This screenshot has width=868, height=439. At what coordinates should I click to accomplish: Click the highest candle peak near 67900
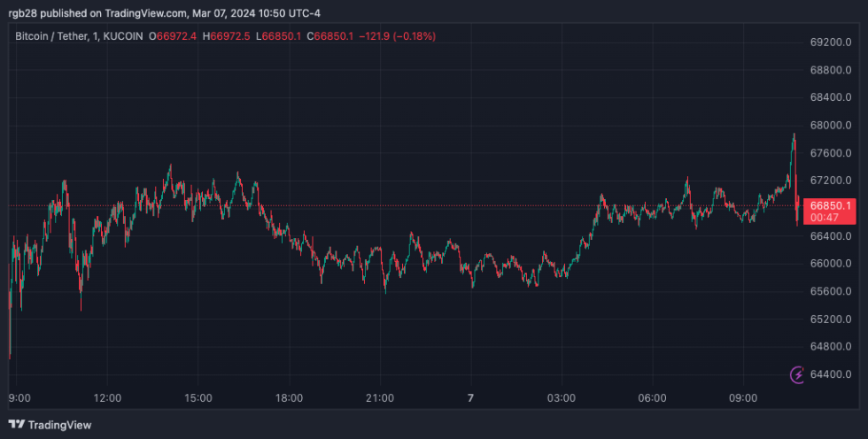(x=794, y=135)
